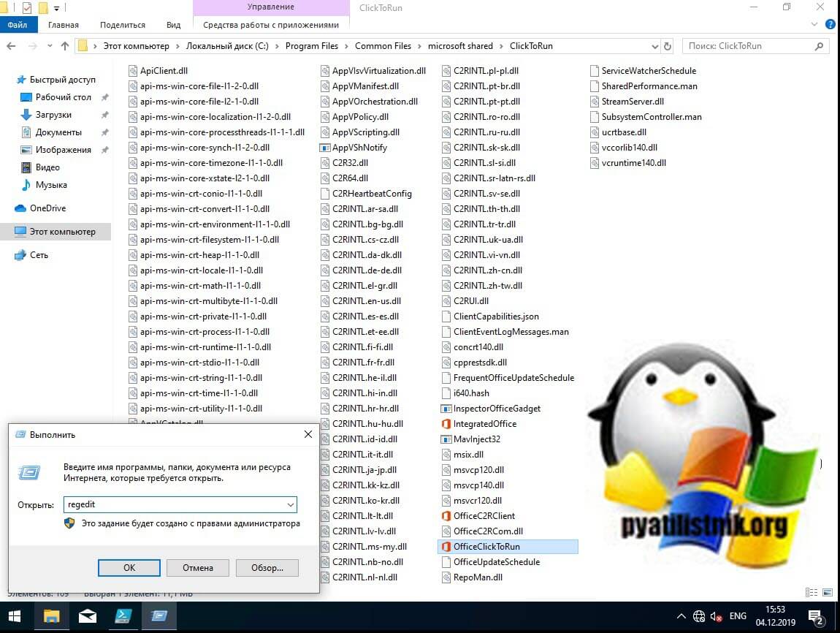Click the Refresh button beside address bar
The width and height of the screenshot is (840, 633).
pos(668,46)
